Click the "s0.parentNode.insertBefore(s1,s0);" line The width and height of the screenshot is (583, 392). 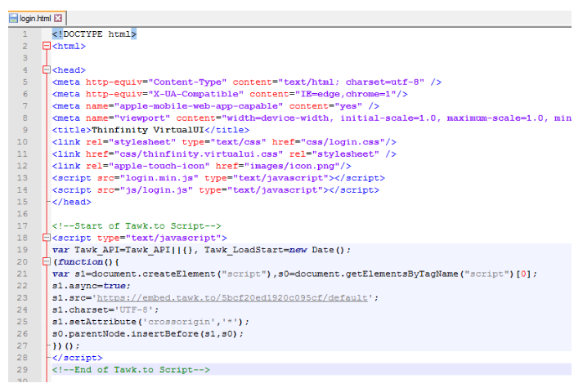click(x=148, y=334)
